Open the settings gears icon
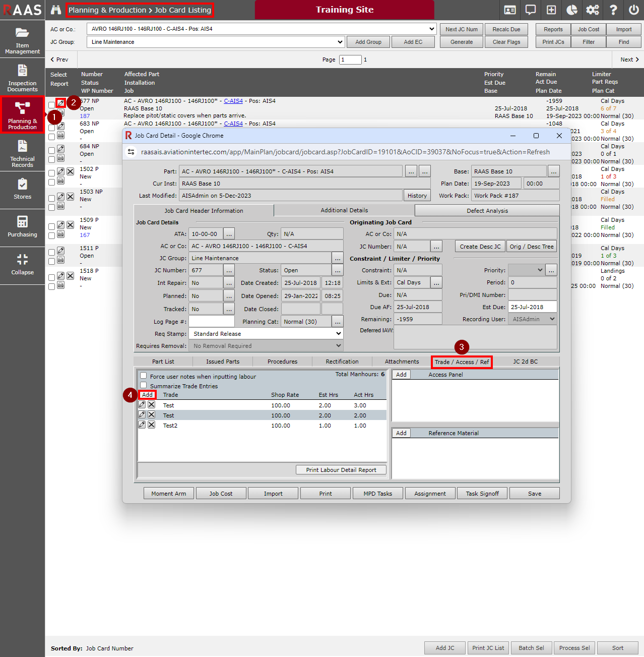Image resolution: width=644 pixels, height=657 pixels. click(x=593, y=10)
